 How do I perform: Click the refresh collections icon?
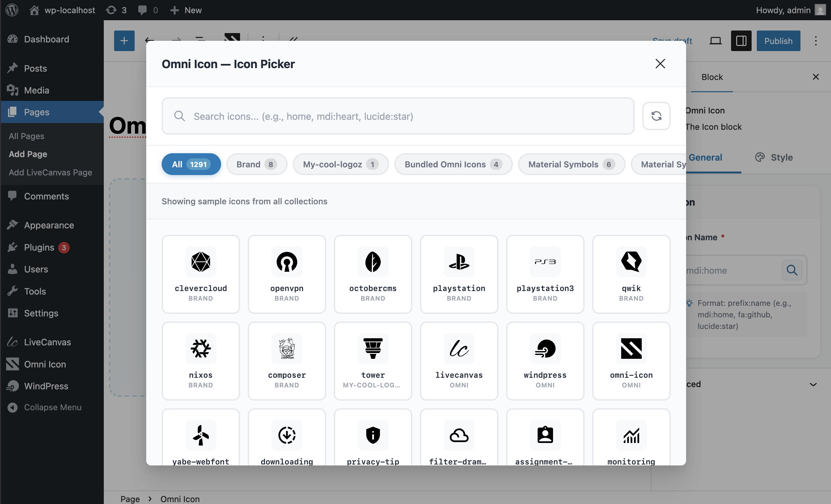click(656, 116)
